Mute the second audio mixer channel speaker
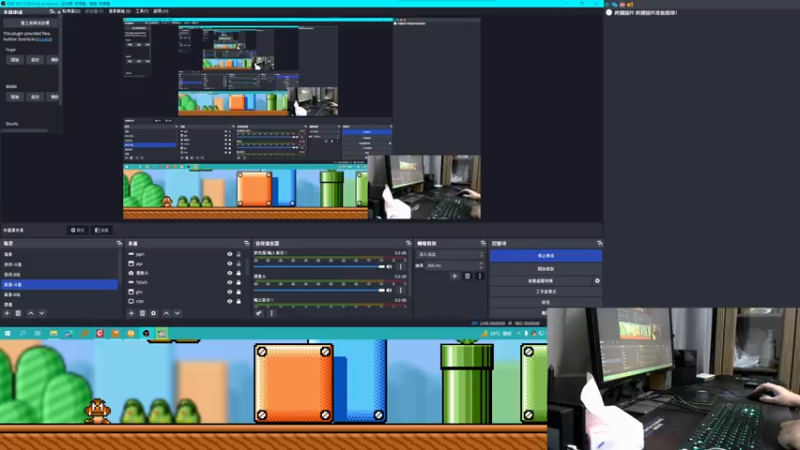 [389, 290]
